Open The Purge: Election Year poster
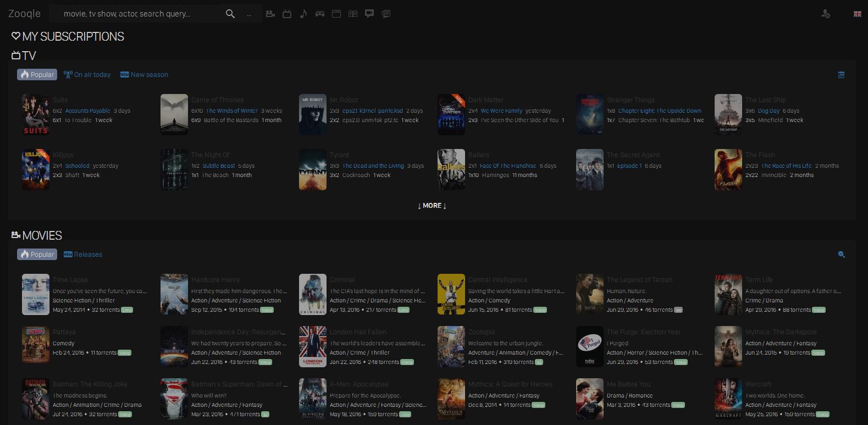The width and height of the screenshot is (868, 425). tap(590, 347)
